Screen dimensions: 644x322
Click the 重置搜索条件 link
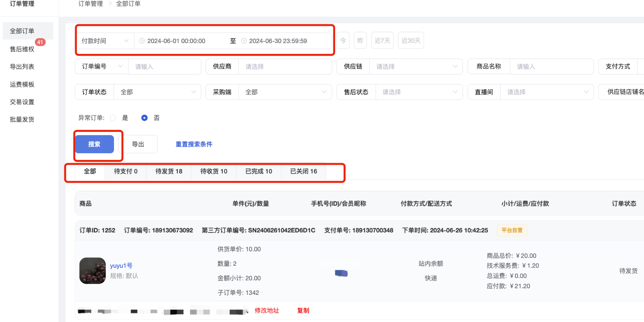(194, 144)
